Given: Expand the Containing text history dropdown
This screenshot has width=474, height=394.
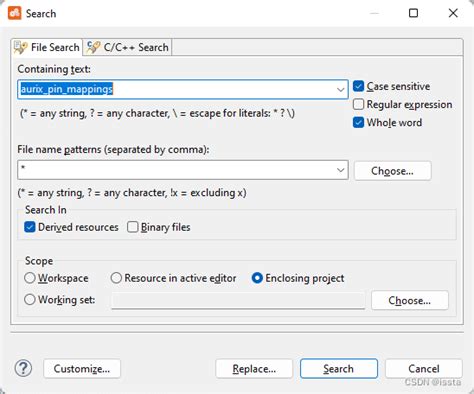Looking at the screenshot, I should pos(340,89).
